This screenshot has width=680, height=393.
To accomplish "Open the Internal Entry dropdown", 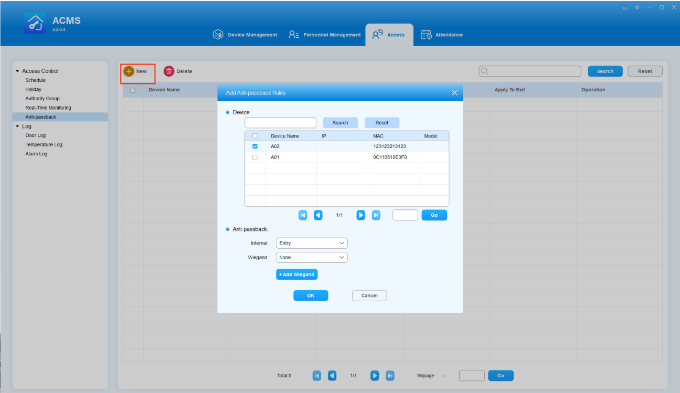I will [x=312, y=243].
